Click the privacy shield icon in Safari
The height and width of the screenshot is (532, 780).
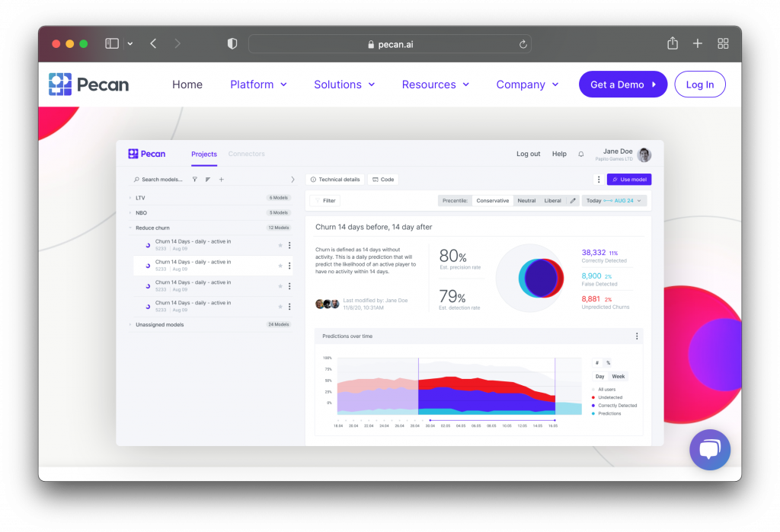[x=232, y=43]
